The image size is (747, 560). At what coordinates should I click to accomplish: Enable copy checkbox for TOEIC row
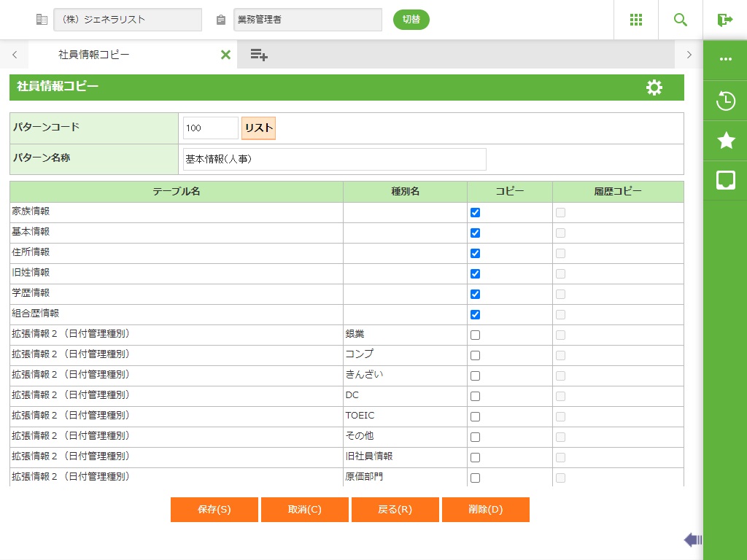pos(475,417)
